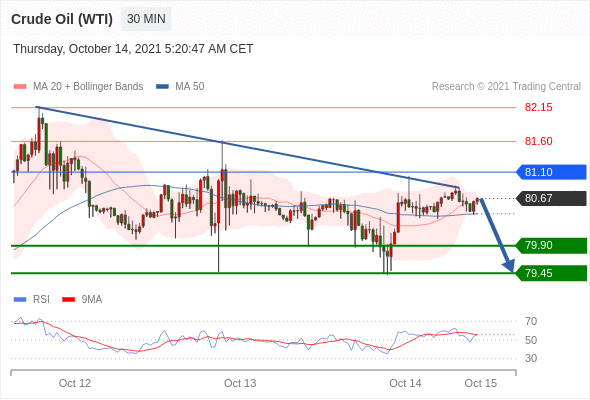
Task: Click the Crude Oil (WTI) title
Action: coord(62,19)
